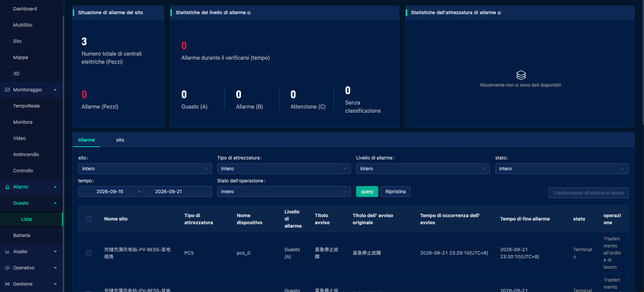Image resolution: width=644 pixels, height=292 pixels.
Task: Click the Monitoraggio chart icon in sidebar
Action: [7, 90]
